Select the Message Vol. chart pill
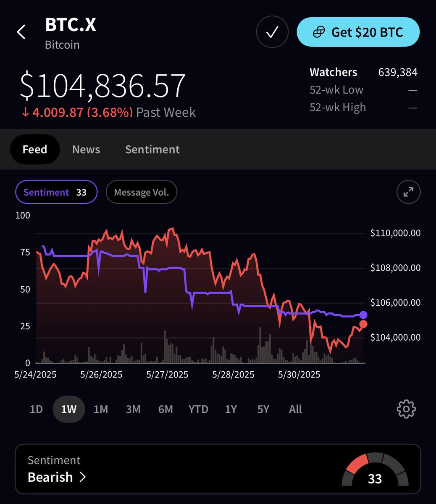 [142, 192]
